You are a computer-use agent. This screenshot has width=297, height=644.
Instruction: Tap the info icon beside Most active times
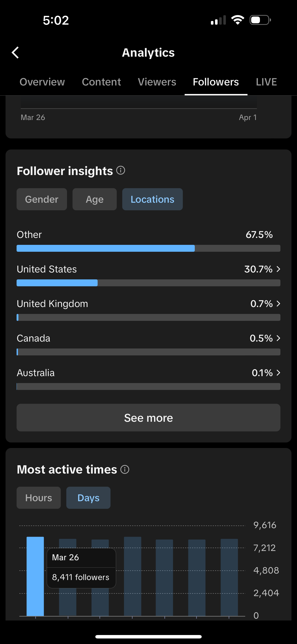(x=125, y=469)
